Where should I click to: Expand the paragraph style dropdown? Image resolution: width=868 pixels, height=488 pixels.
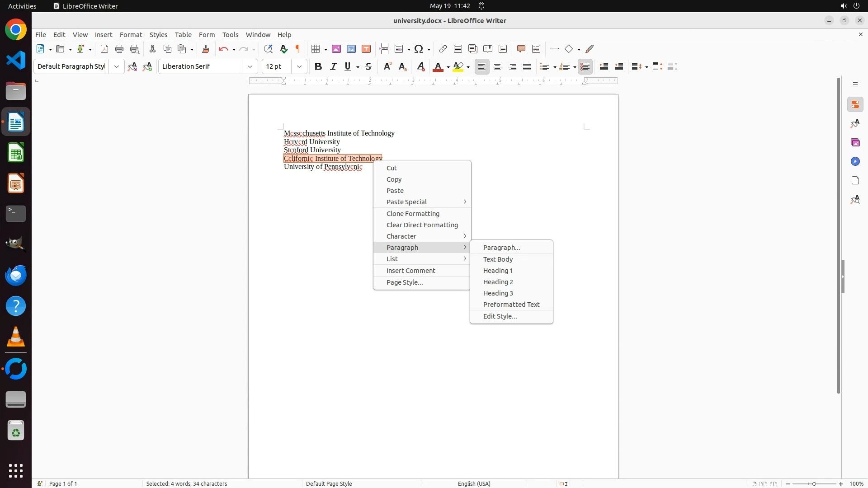117,66
